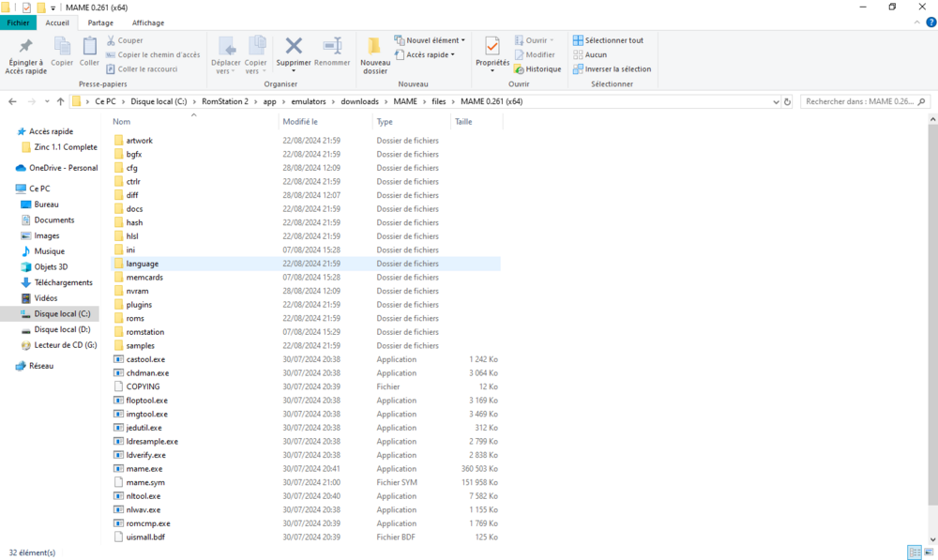
Task: Switch to the Affichage tab
Action: pyautogui.click(x=147, y=23)
